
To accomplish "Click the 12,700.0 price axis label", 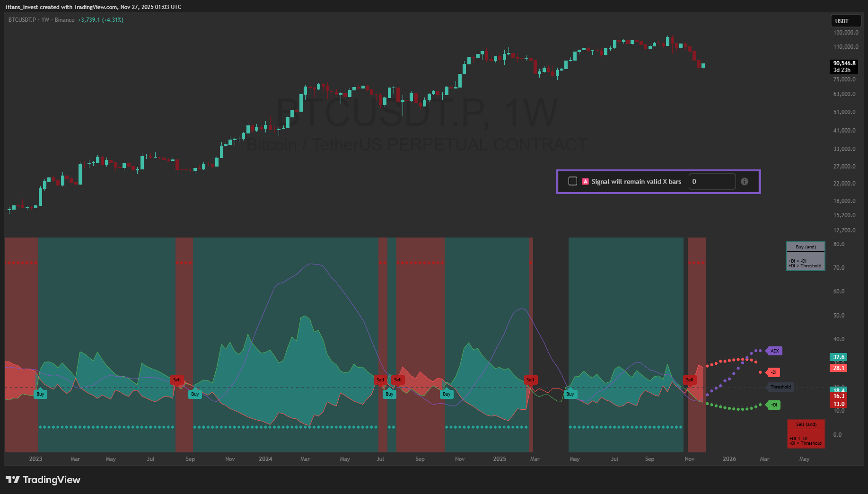I will (x=844, y=230).
